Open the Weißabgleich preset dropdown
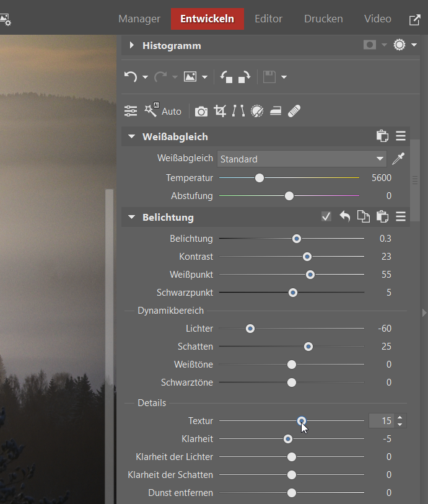This screenshot has height=504, width=428. [302, 159]
